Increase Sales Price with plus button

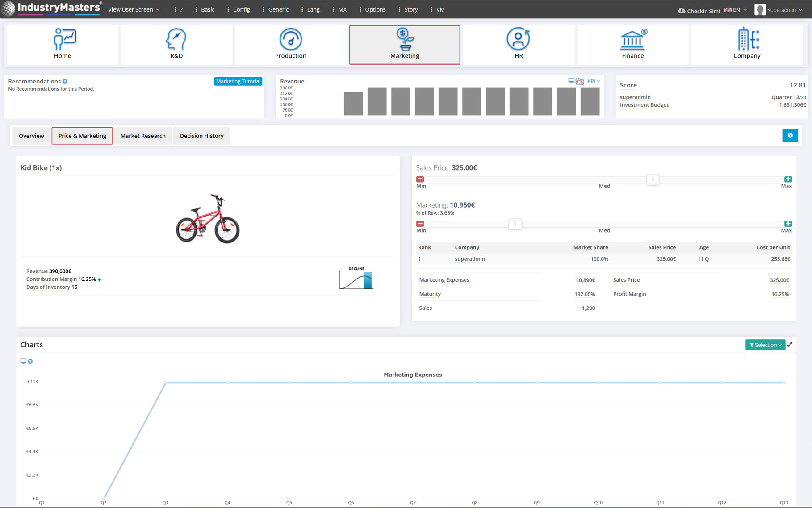tap(788, 179)
